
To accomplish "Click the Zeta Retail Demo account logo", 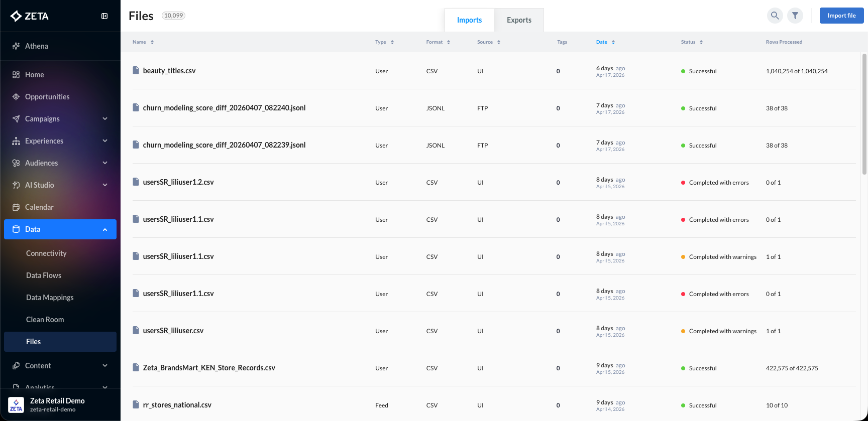I will click(x=16, y=404).
